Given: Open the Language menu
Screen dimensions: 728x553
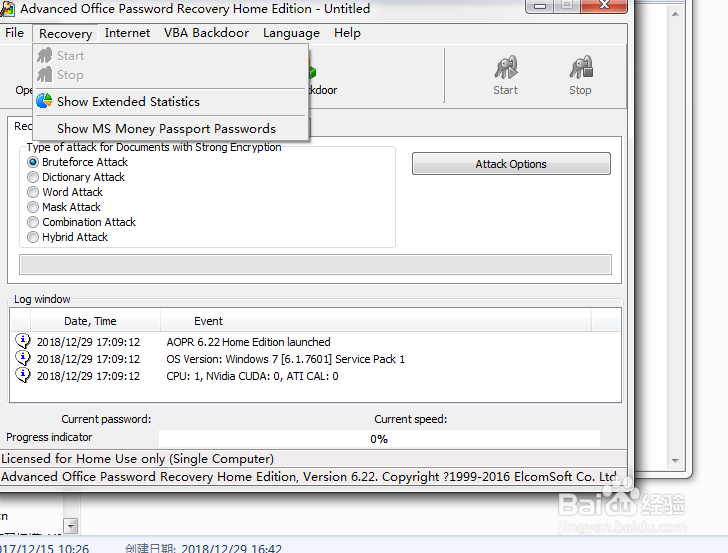Looking at the screenshot, I should [x=291, y=33].
